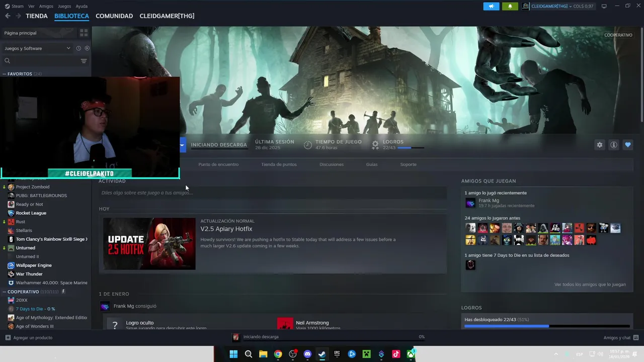Launch Google Chrome from the taskbar
644x362 pixels.
click(278, 354)
